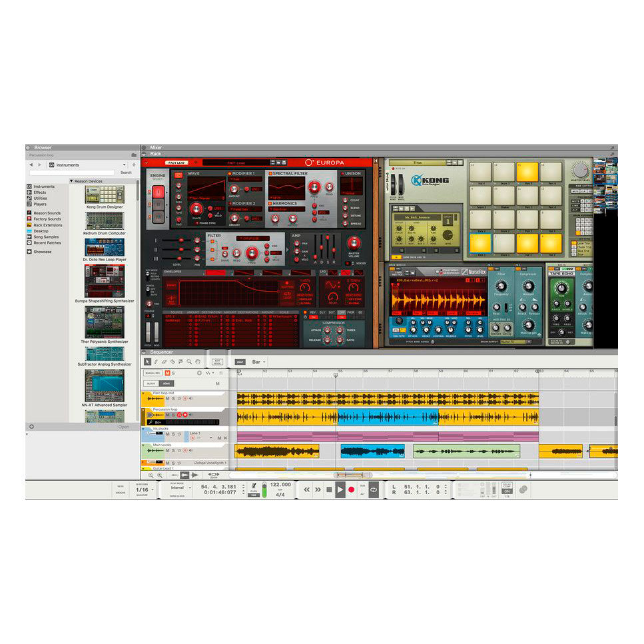Screen dimensions: 644x644
Task: Open Reason Sounds in Browser sidebar
Action: click(43, 212)
